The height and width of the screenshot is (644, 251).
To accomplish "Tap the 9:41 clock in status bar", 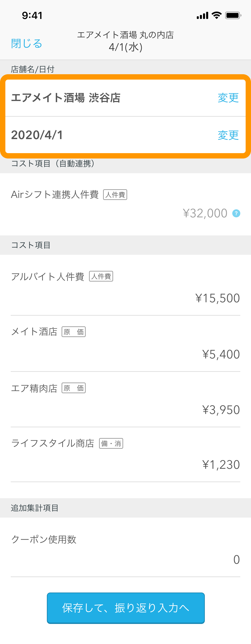I will [x=32, y=16].
